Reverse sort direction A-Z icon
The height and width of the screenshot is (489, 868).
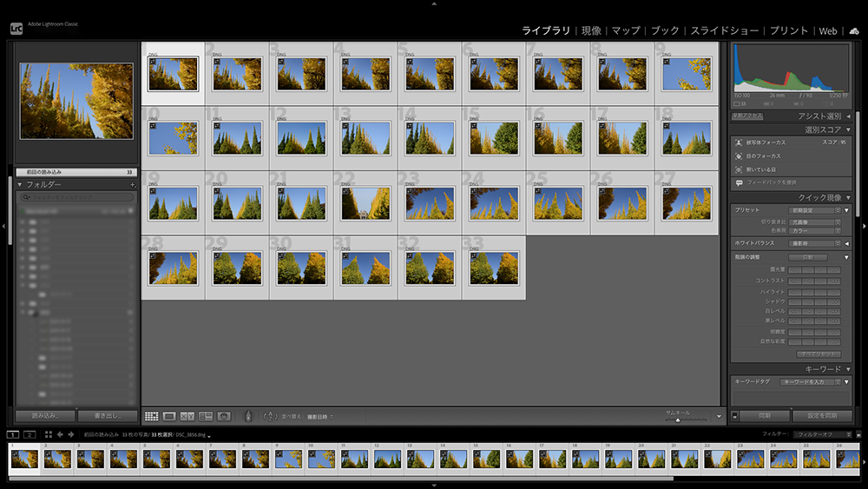[270, 416]
